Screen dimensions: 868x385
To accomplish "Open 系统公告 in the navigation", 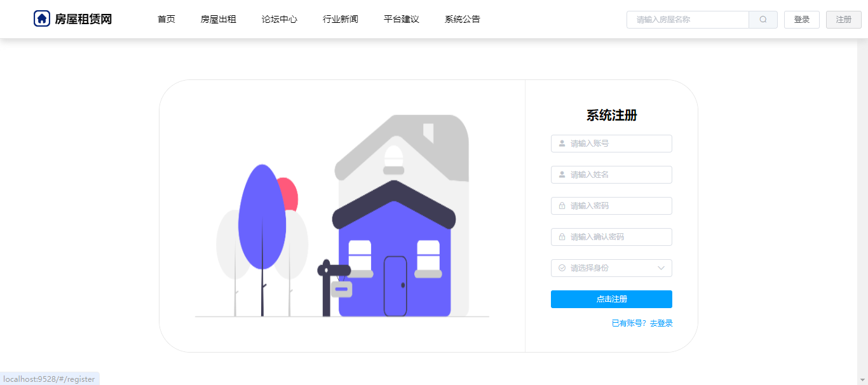I will 463,19.
